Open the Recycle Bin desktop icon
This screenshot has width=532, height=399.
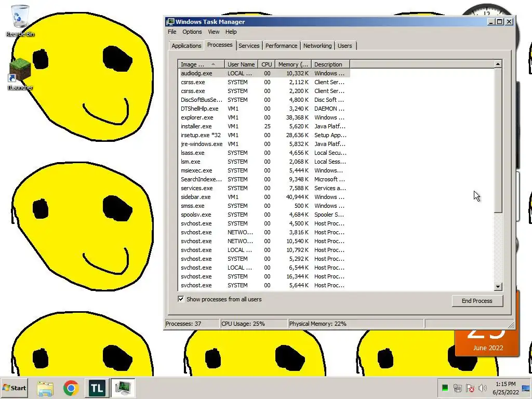[20, 21]
